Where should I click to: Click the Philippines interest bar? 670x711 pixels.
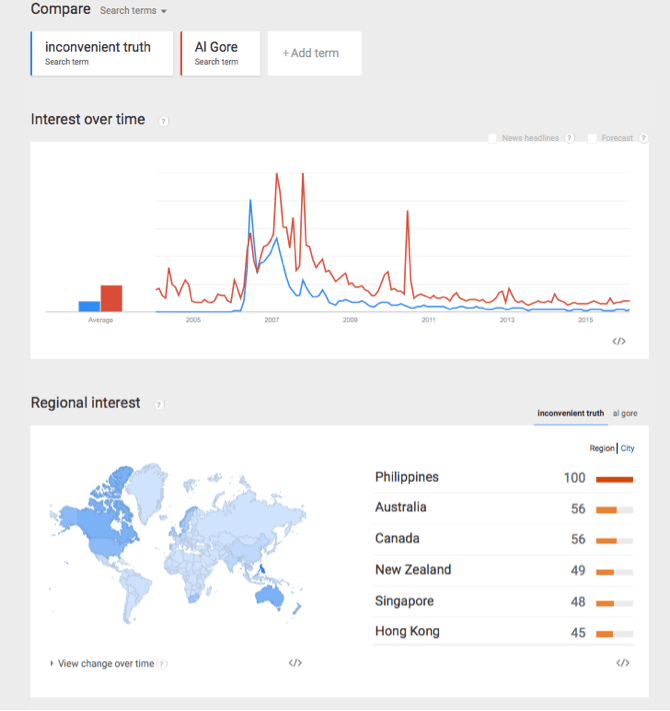click(x=614, y=479)
